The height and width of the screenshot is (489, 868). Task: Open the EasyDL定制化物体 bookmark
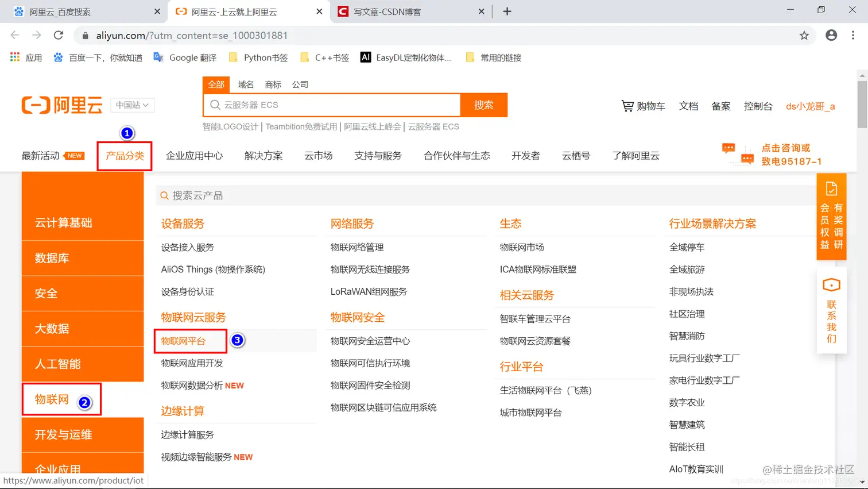click(x=405, y=57)
